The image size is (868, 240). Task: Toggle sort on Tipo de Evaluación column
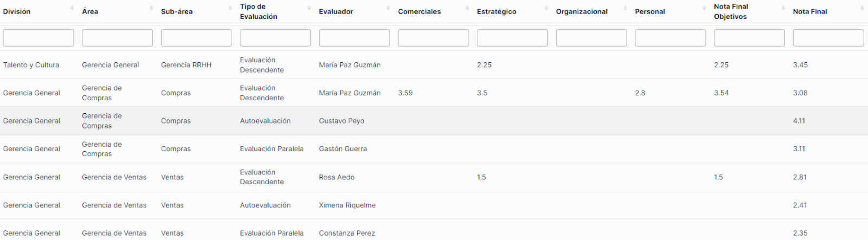(x=309, y=8)
